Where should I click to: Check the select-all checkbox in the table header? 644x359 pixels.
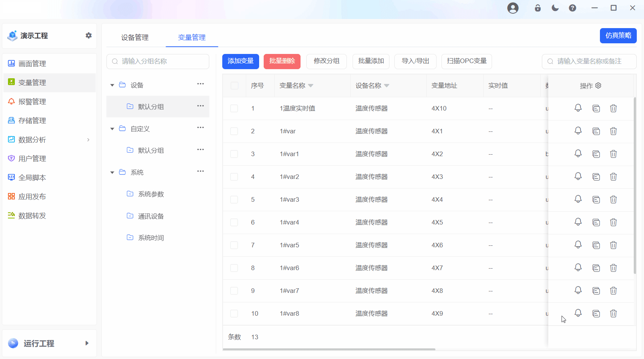click(234, 86)
